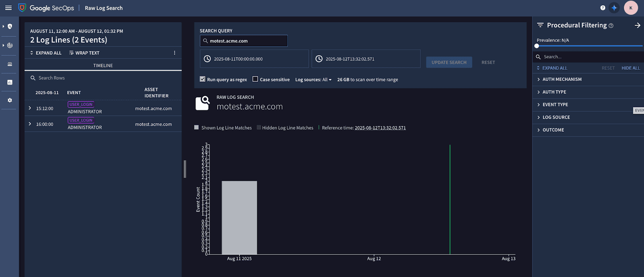The image size is (644, 277).
Task: Open the help question mark icon
Action: (x=603, y=8)
